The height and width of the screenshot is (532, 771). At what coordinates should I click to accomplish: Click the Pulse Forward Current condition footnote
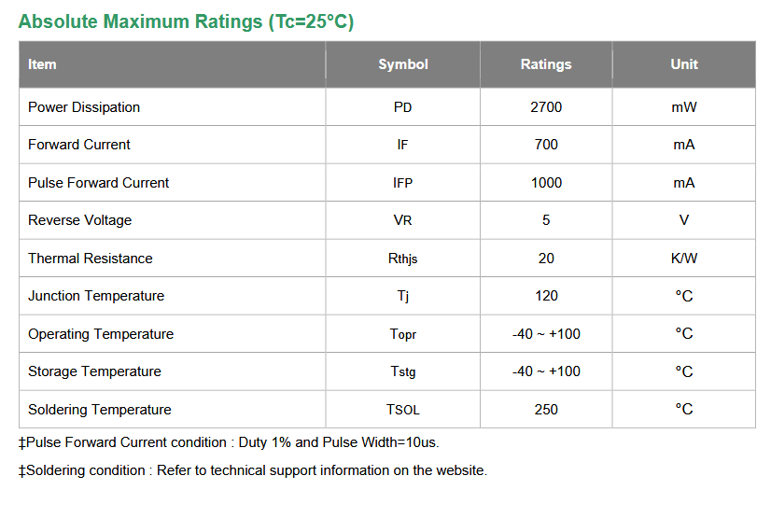click(229, 442)
